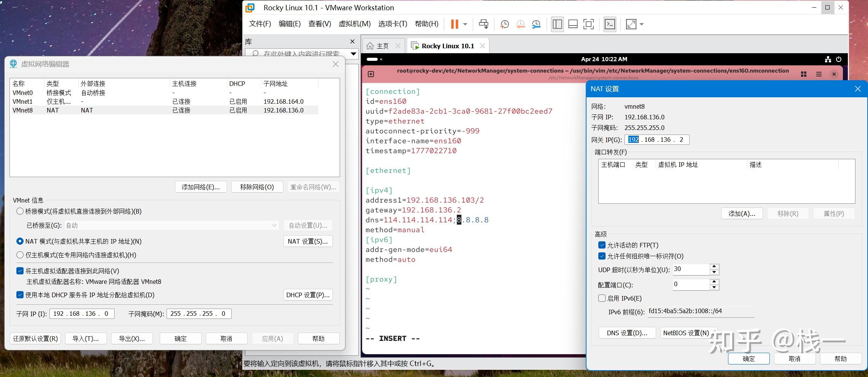868x377 pixels.
Task: Open the guest network status icon
Action: [828, 59]
